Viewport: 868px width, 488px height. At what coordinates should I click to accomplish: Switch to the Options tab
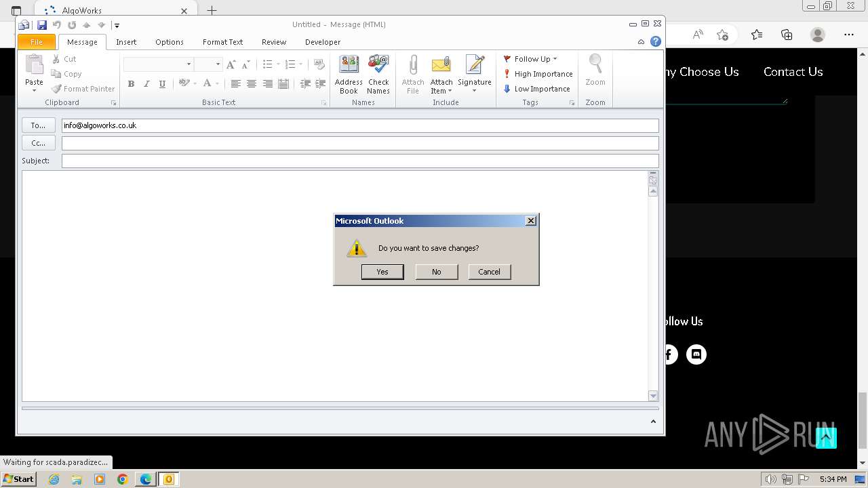tap(170, 42)
